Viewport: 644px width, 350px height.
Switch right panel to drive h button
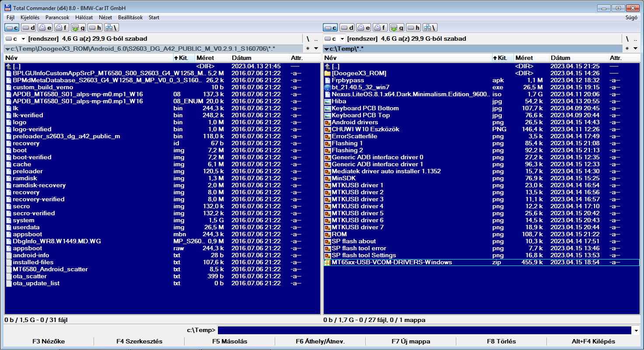click(x=413, y=28)
